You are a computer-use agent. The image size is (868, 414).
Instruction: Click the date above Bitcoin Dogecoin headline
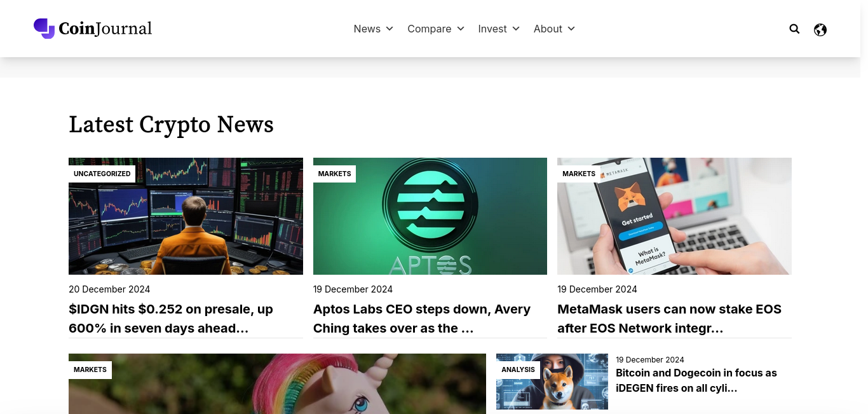tap(650, 360)
